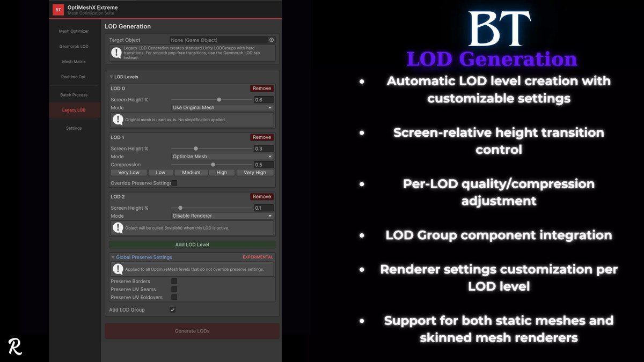Enable Preserve Borders checkbox
The width and height of the screenshot is (644, 362).
point(174,281)
